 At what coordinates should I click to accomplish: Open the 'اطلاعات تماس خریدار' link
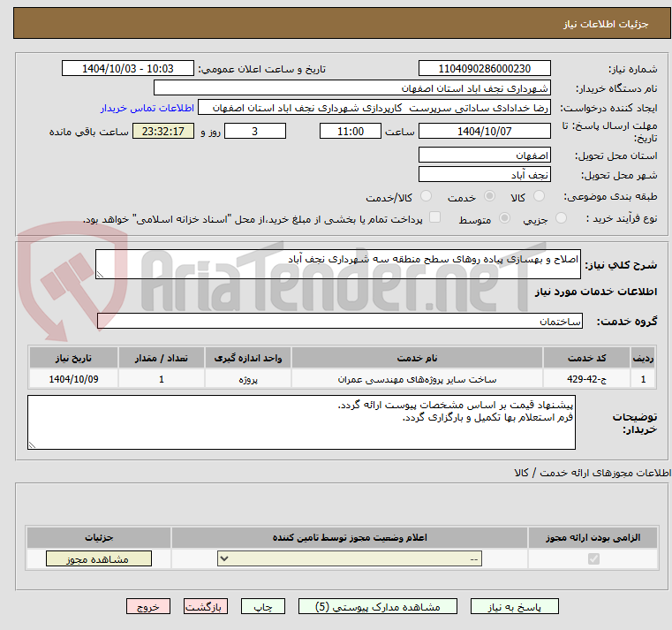click(147, 108)
